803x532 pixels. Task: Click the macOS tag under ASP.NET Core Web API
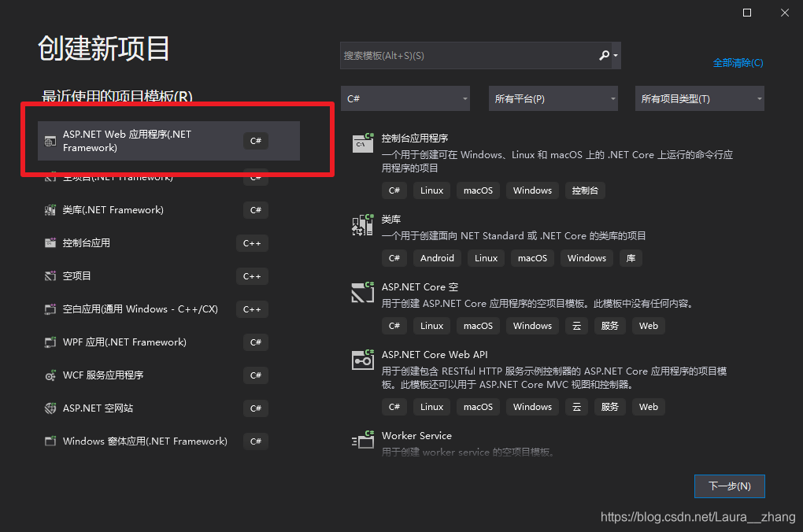[479, 407]
